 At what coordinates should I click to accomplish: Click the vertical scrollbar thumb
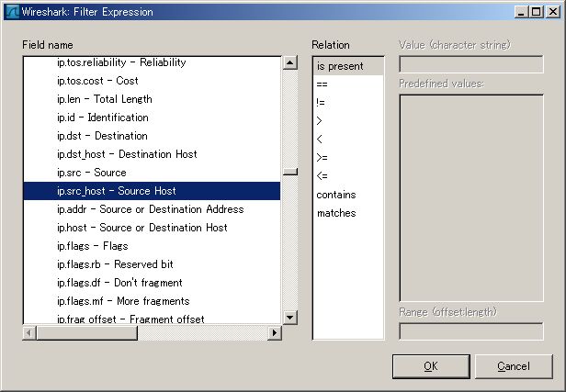coord(289,172)
